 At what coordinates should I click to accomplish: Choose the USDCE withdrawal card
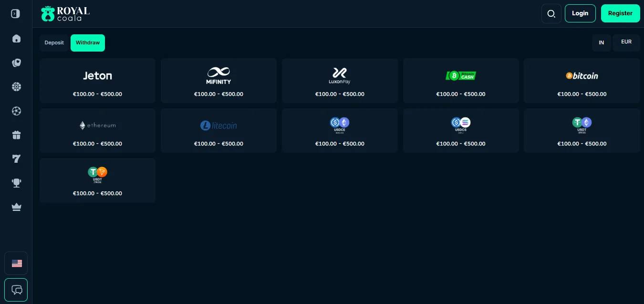point(340,130)
